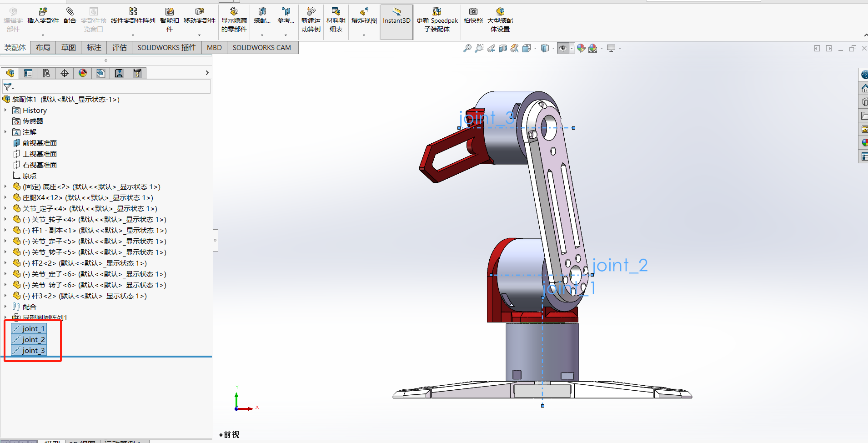868x443 pixels.
Task: Click the feature tree filter field
Action: pos(107,87)
